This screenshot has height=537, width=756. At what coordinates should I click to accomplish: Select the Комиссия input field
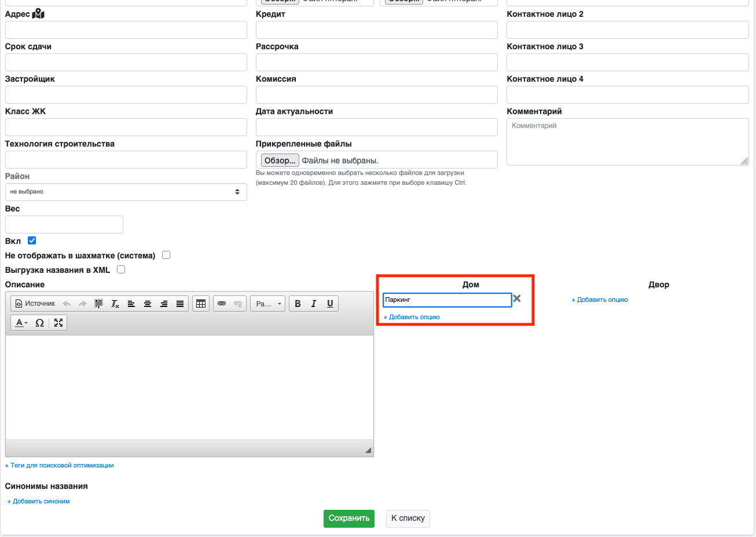click(377, 94)
